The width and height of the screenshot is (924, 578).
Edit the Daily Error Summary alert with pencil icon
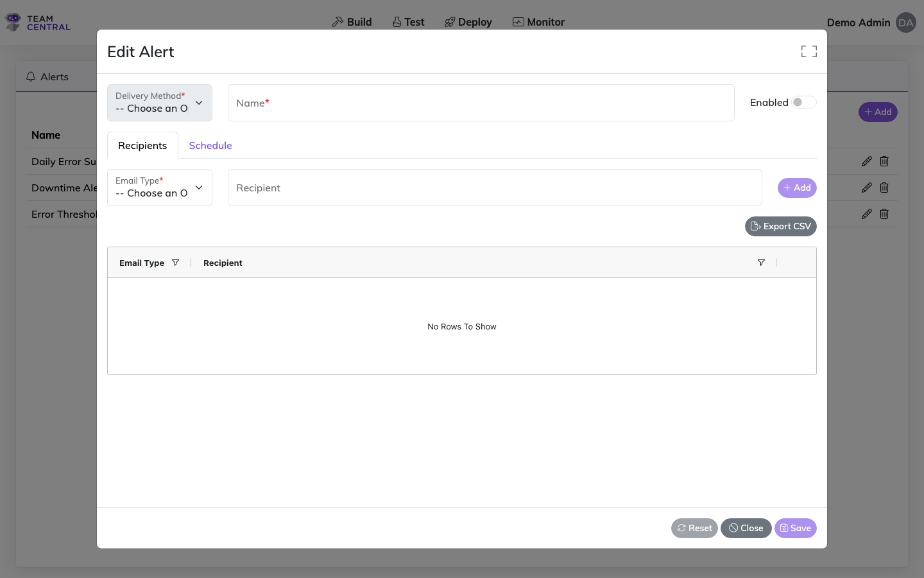pyautogui.click(x=867, y=161)
